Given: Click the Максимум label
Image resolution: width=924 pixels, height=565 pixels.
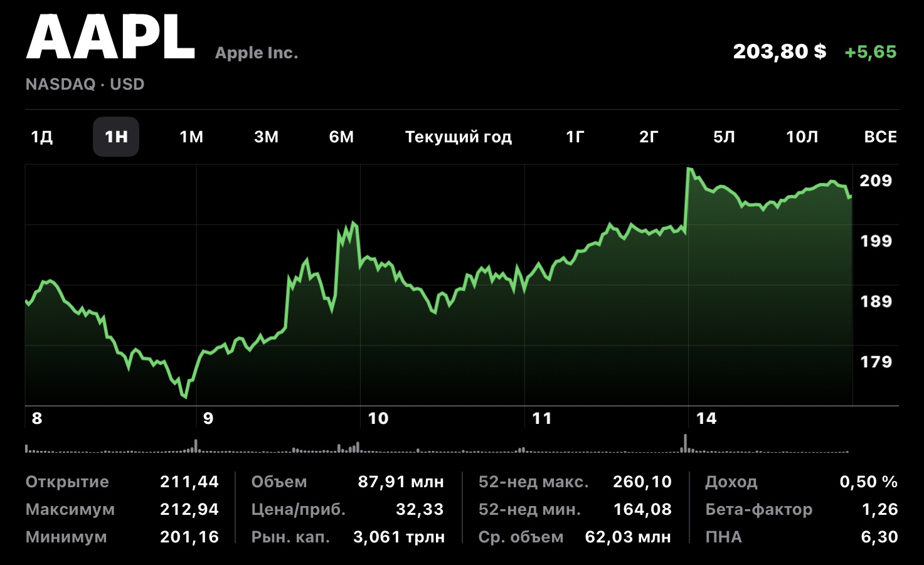Looking at the screenshot, I should coord(70,509).
